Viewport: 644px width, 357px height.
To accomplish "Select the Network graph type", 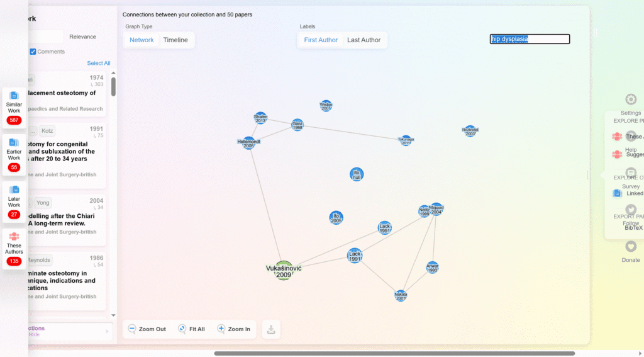I will pyautogui.click(x=142, y=40).
